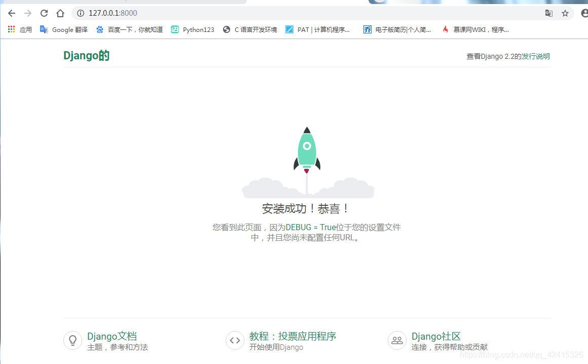Open the 发行说明 release notes link
588x364 pixels.
point(535,56)
